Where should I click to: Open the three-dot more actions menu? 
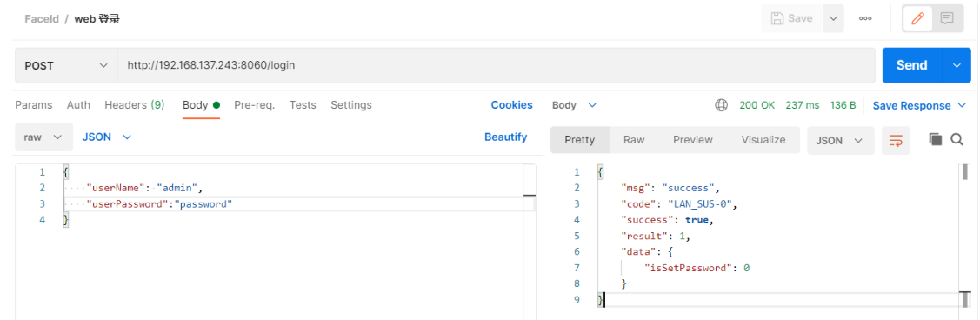click(865, 18)
